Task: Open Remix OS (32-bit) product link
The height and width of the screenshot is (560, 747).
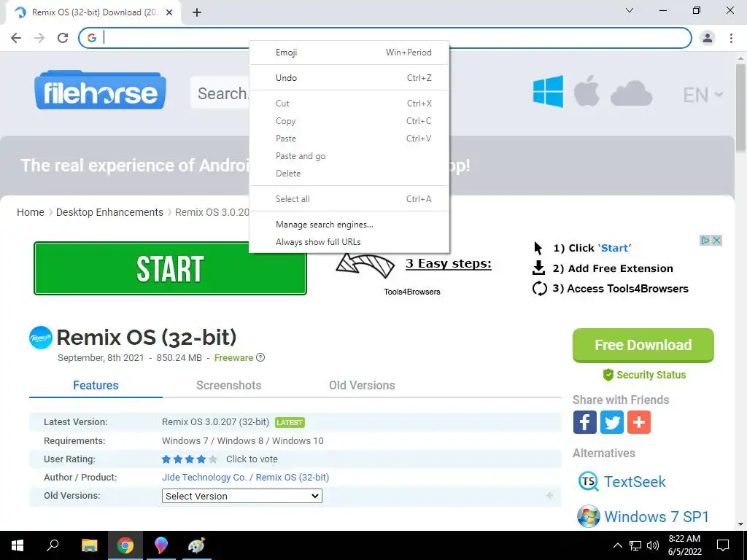Action: [x=293, y=477]
